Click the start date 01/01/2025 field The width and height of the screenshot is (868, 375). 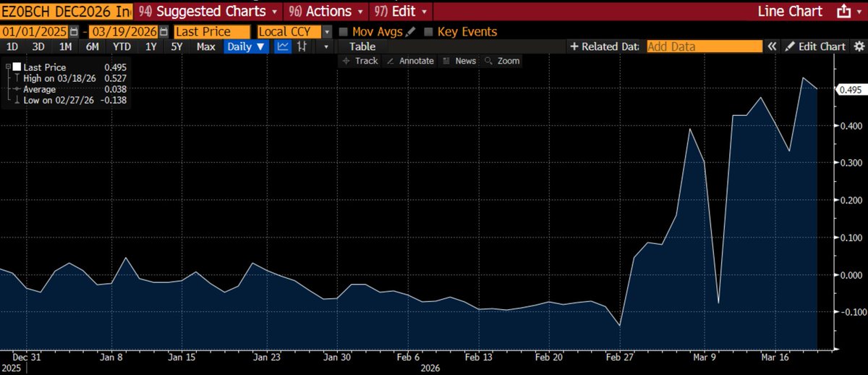(35, 32)
